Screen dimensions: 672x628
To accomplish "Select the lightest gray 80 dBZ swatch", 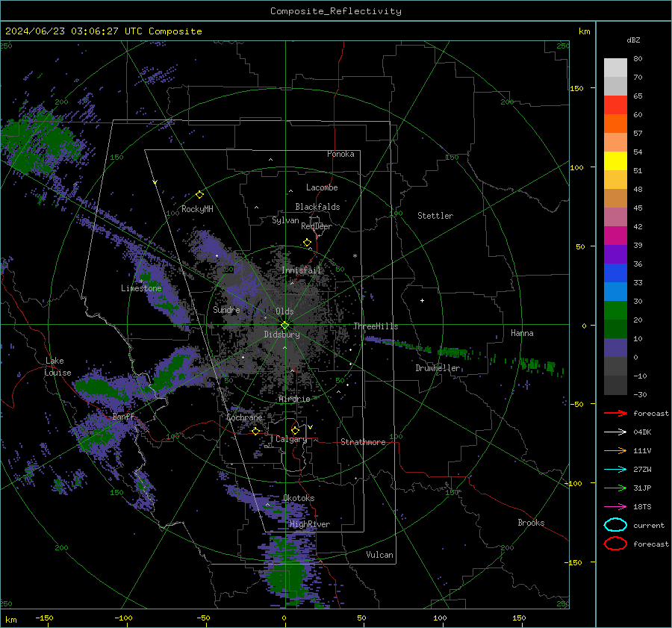I will (615, 68).
